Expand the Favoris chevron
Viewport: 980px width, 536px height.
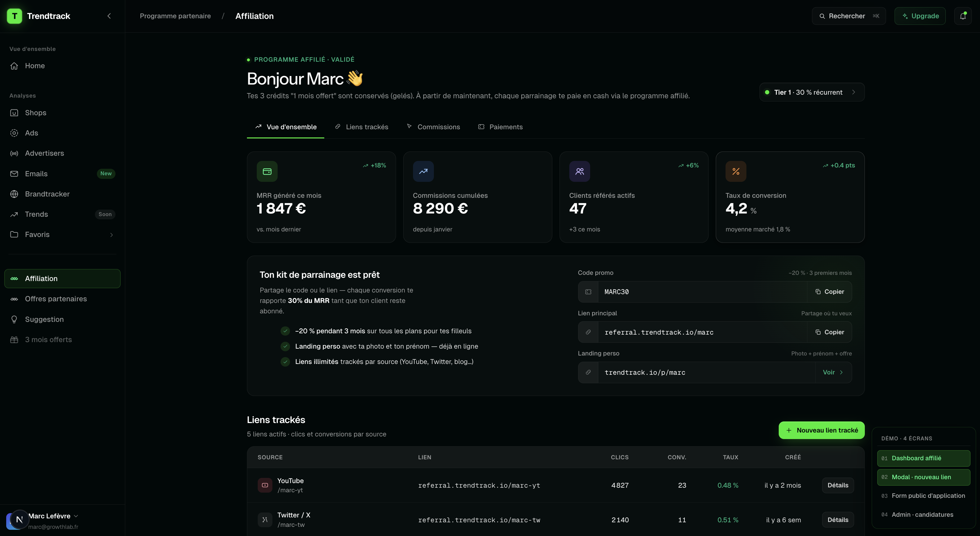point(112,235)
